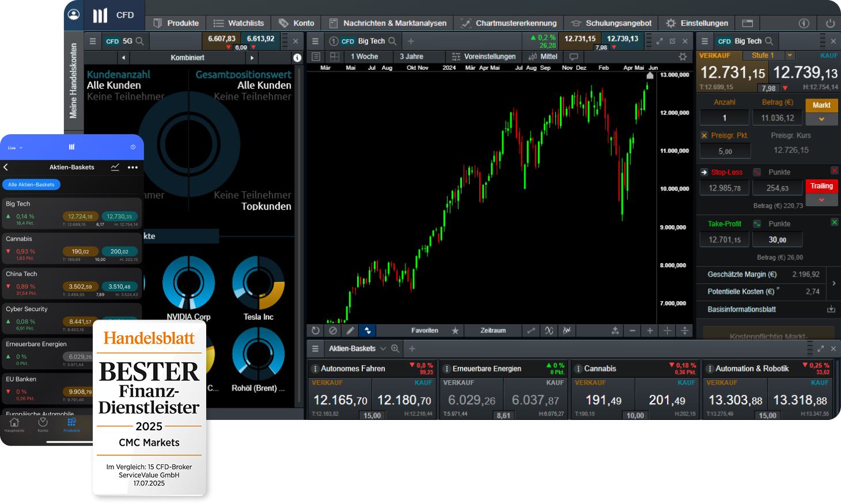Open the pattern recognition tool icon

567,330
